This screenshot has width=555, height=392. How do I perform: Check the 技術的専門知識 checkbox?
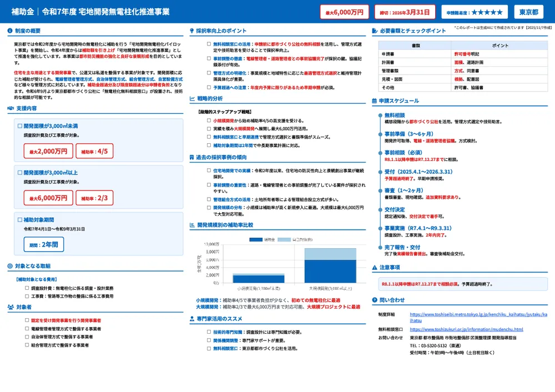tap(209, 332)
